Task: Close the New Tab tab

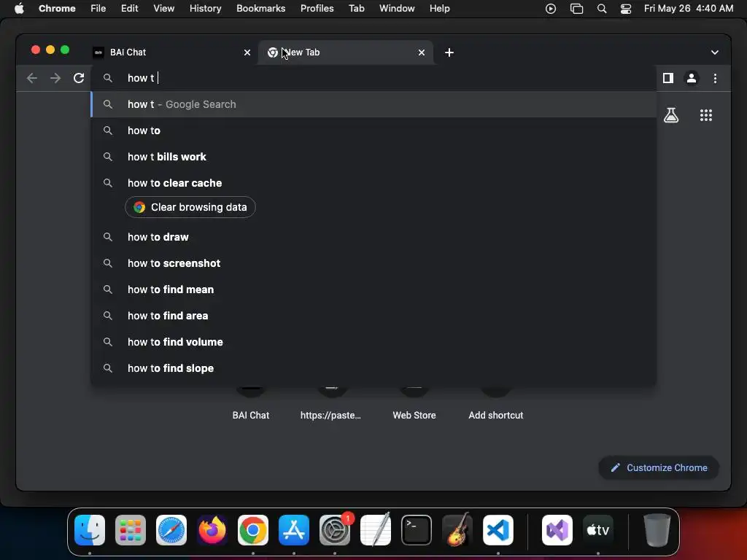Action: (421, 52)
